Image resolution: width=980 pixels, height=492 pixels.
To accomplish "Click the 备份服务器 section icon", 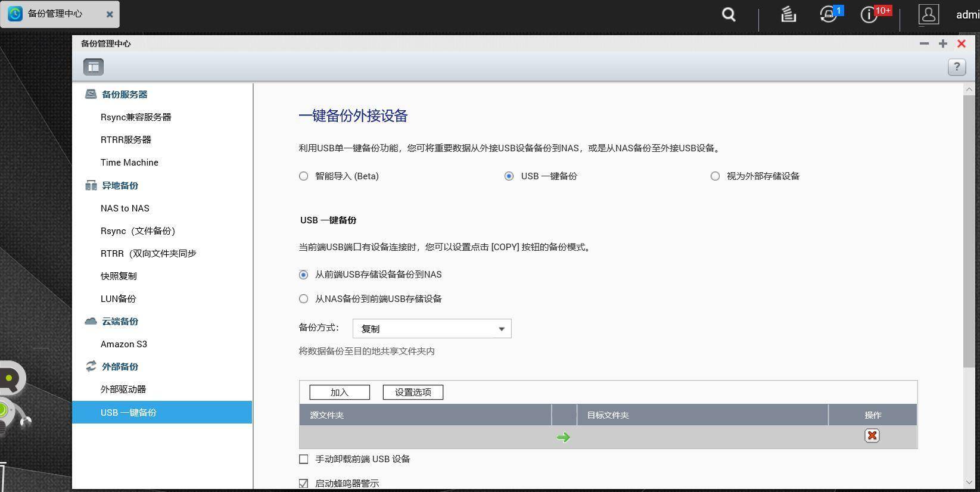I will pyautogui.click(x=91, y=94).
